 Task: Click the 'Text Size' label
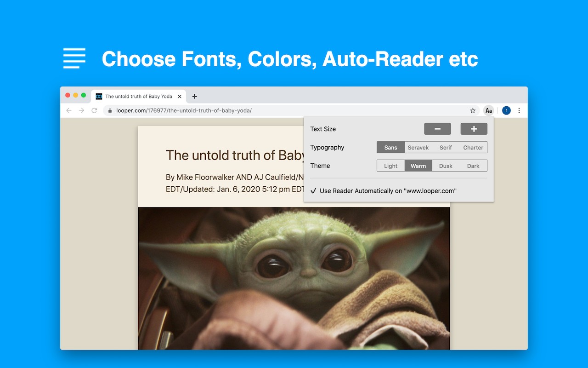(x=323, y=129)
